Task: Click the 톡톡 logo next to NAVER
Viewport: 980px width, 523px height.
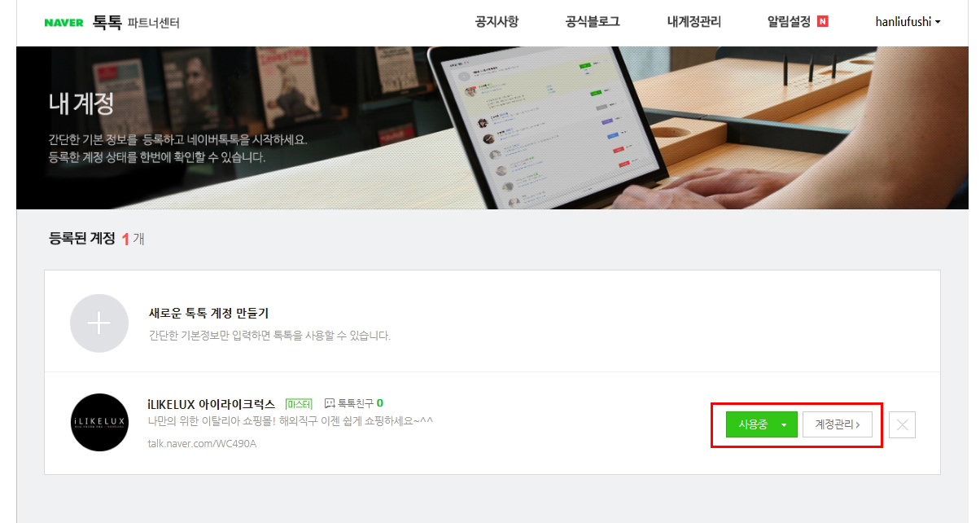Action: (x=107, y=22)
